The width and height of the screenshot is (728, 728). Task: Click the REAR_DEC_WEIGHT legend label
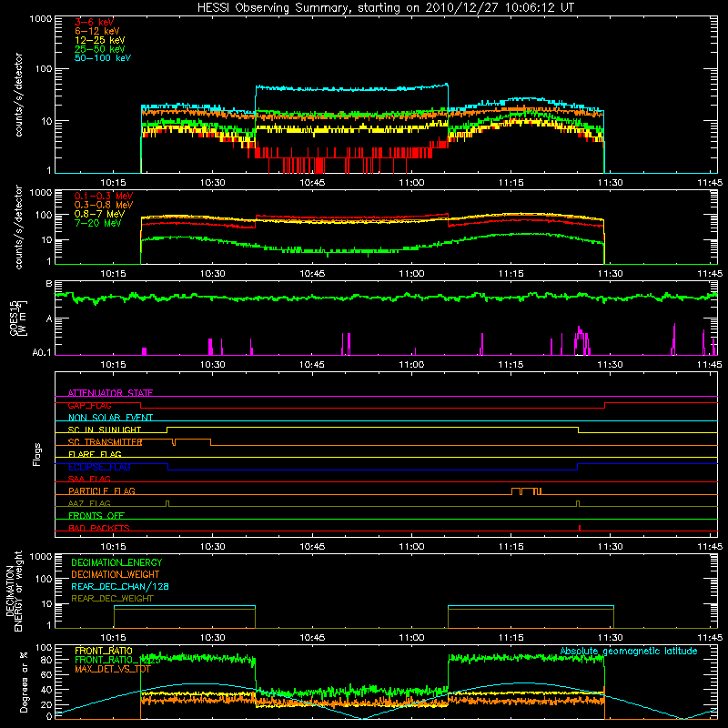(112, 599)
